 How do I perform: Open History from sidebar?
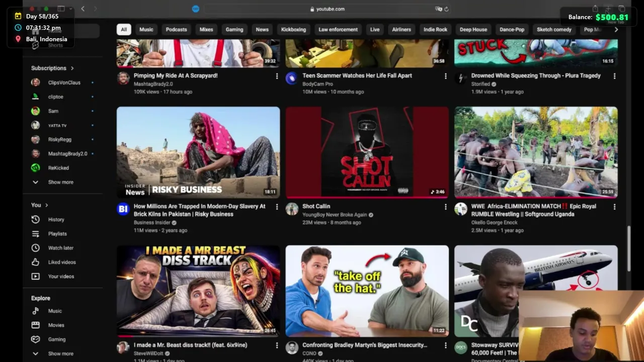click(x=56, y=219)
